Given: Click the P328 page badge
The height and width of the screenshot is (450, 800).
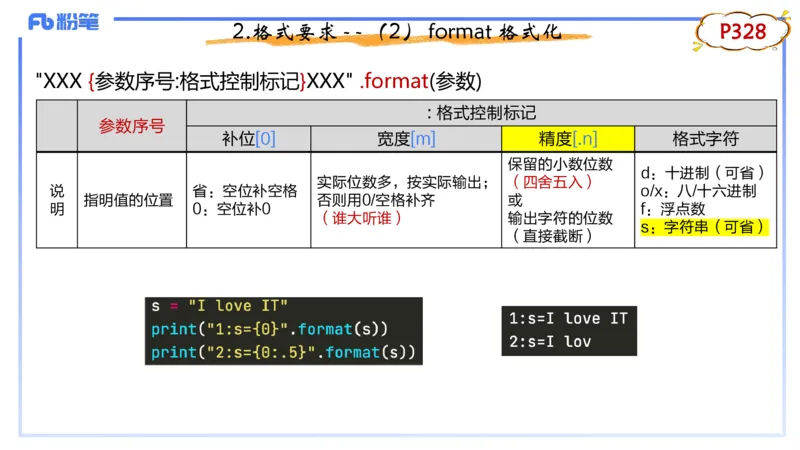Looking at the screenshot, I should click(x=742, y=32).
